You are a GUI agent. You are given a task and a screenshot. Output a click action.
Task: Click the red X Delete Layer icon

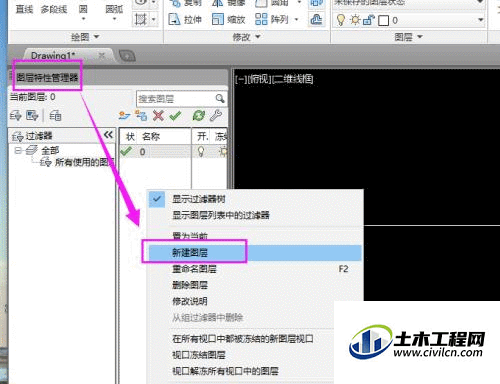pos(158,116)
